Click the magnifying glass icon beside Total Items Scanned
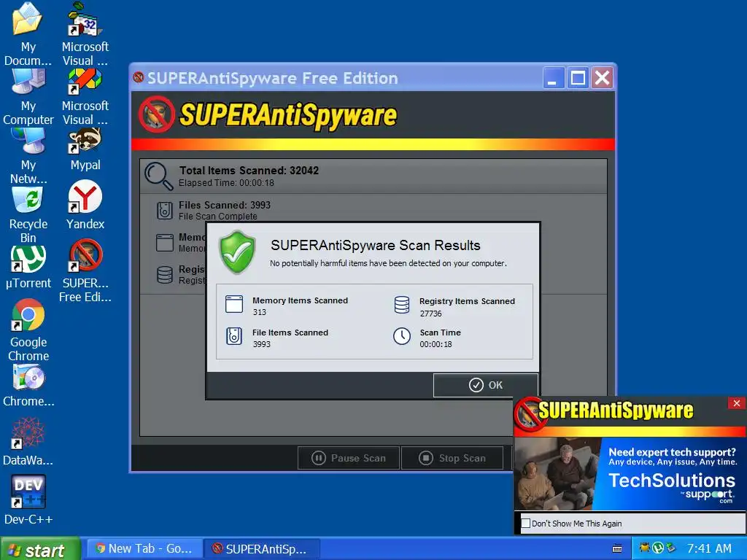This screenshot has width=747, height=560. pos(158,176)
